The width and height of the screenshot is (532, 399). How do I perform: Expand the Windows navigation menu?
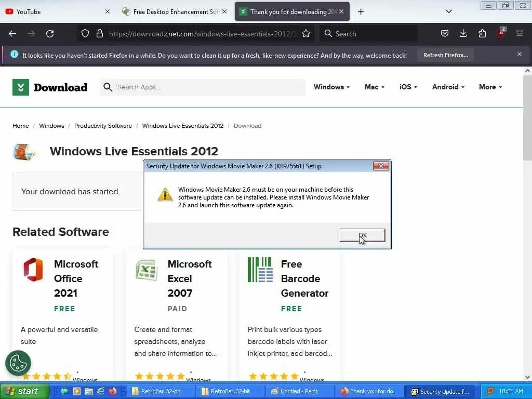pyautogui.click(x=331, y=87)
